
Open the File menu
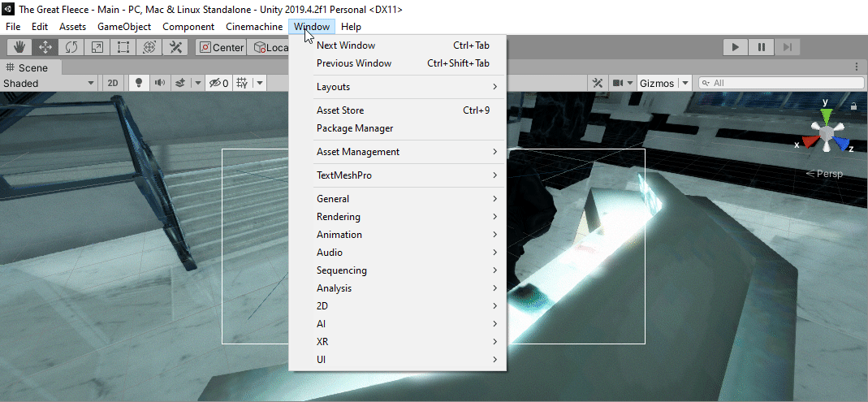point(13,27)
